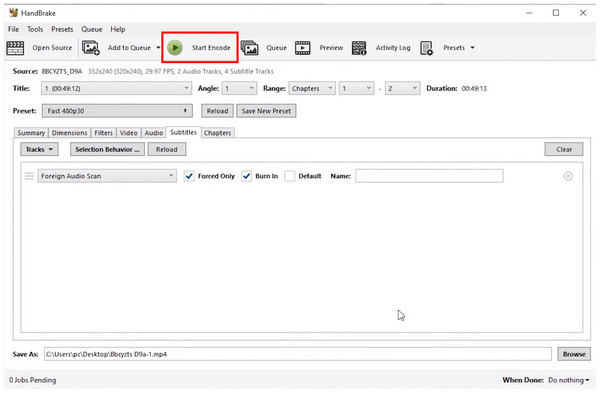600x393 pixels.
Task: Click the Activity Log label
Action: (393, 48)
